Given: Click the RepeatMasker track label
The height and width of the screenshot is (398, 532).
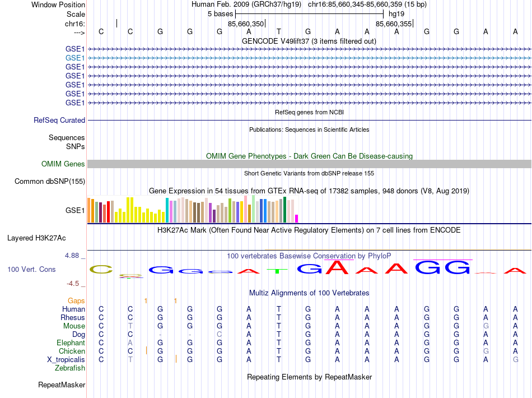Looking at the screenshot, I should (x=62, y=385).
